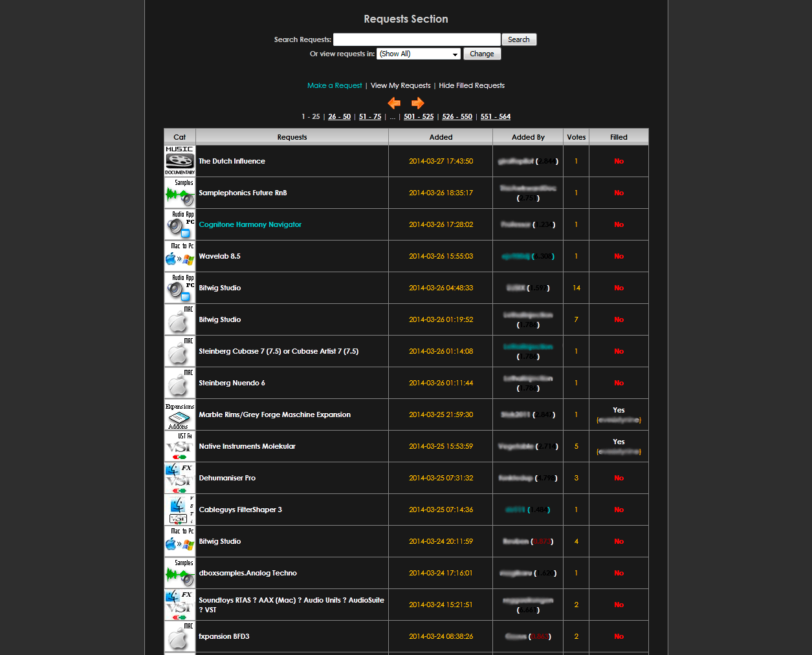812x655 pixels.
Task: Go to page 51 - 75
Action: pos(370,116)
